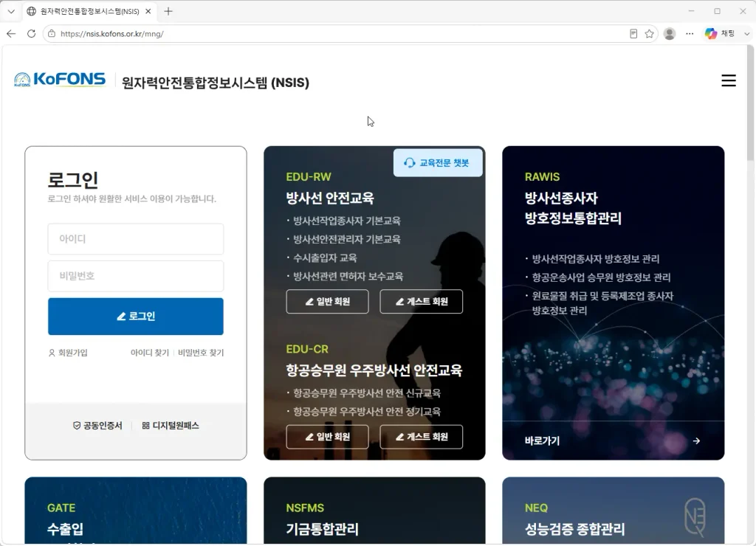
Task: Click the RAWIS label
Action: pos(542,177)
